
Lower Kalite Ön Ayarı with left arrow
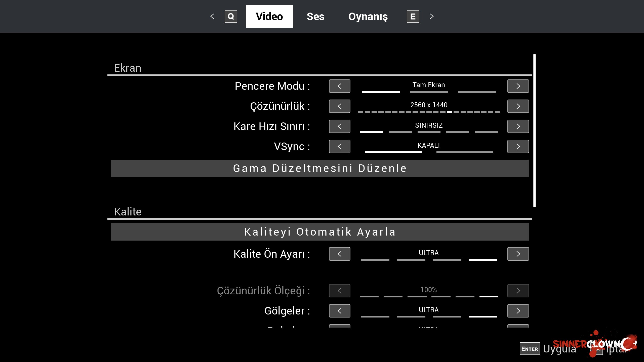tap(340, 254)
